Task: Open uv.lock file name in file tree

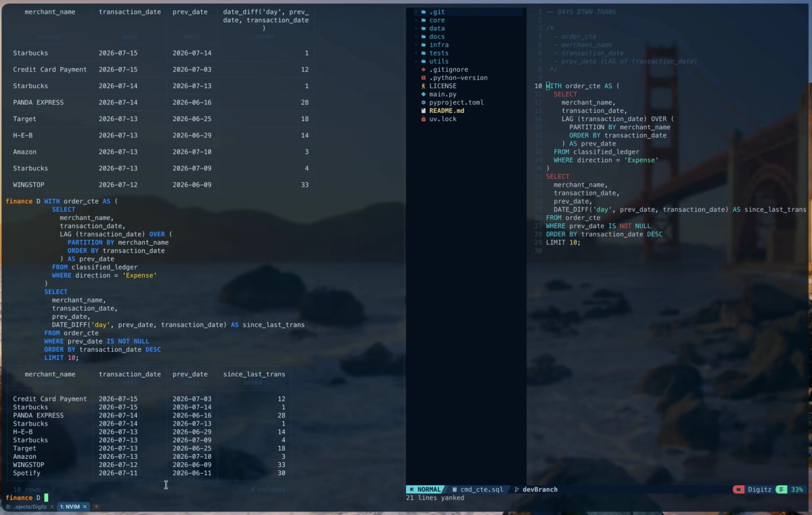Action: [x=443, y=119]
